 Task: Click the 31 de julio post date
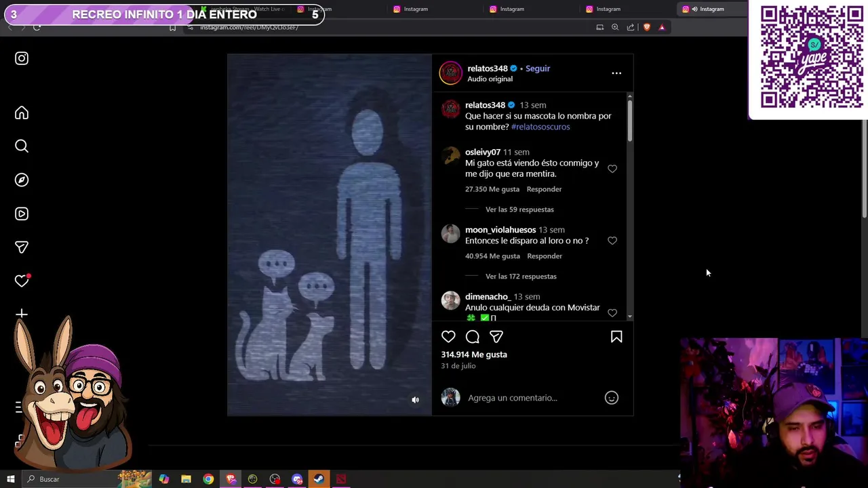[x=458, y=366]
